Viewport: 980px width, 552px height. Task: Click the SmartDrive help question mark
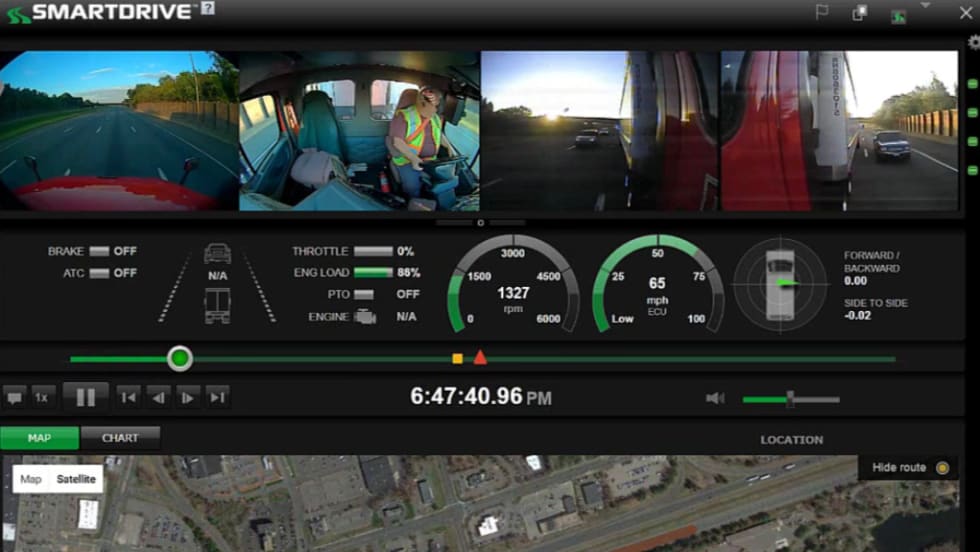[x=207, y=8]
